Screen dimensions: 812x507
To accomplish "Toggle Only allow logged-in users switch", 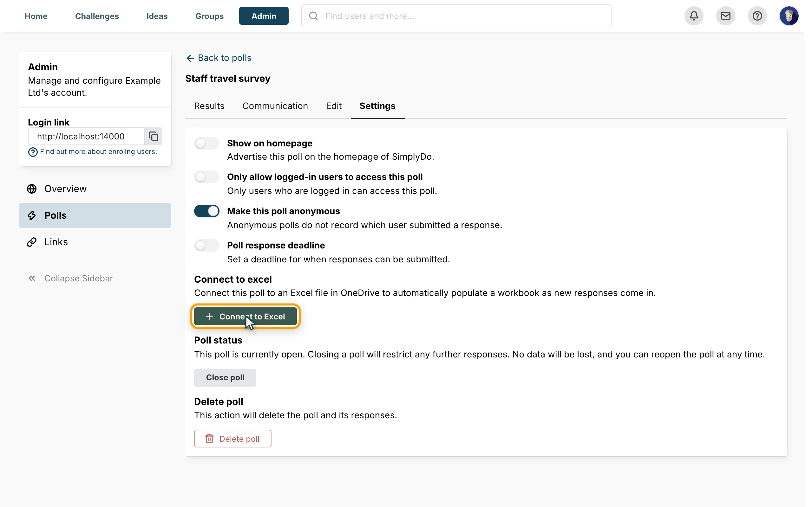I will click(x=207, y=177).
